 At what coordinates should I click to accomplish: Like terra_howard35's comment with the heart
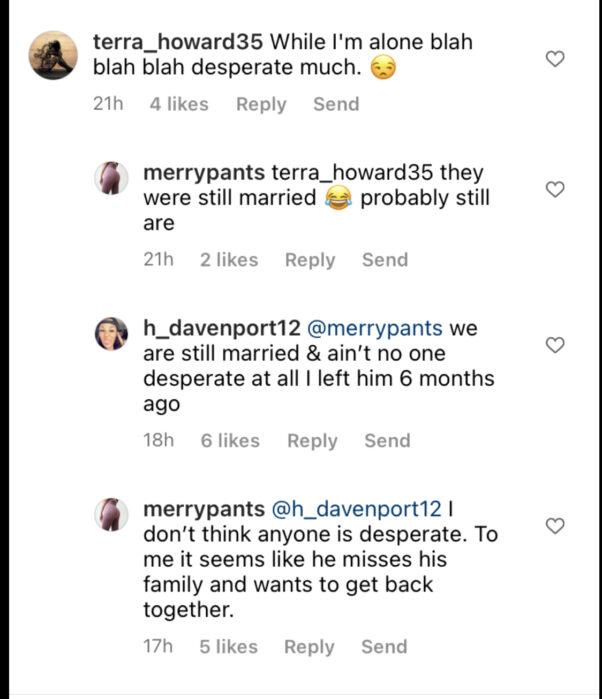coord(555,60)
